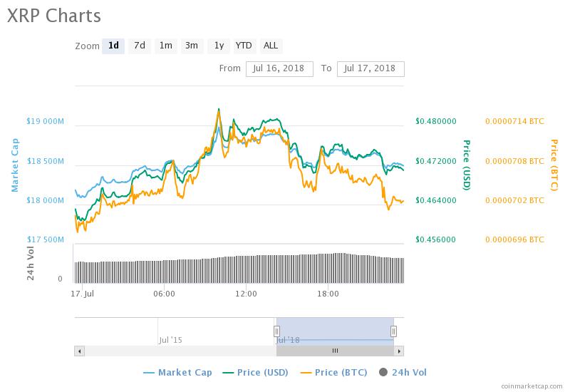Click the 18:00 time axis label
570x392 pixels.
(328, 294)
